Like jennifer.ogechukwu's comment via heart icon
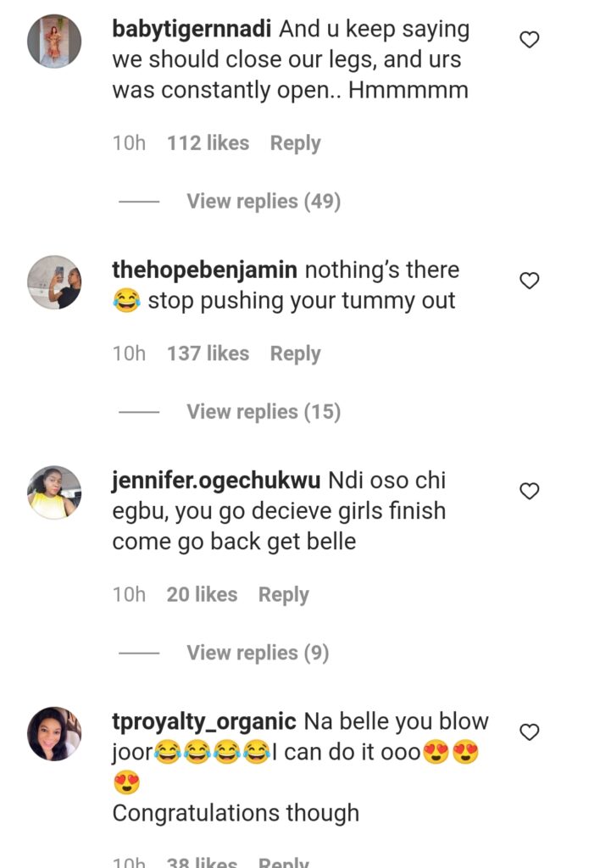This screenshot has height=868, width=611. (530, 491)
